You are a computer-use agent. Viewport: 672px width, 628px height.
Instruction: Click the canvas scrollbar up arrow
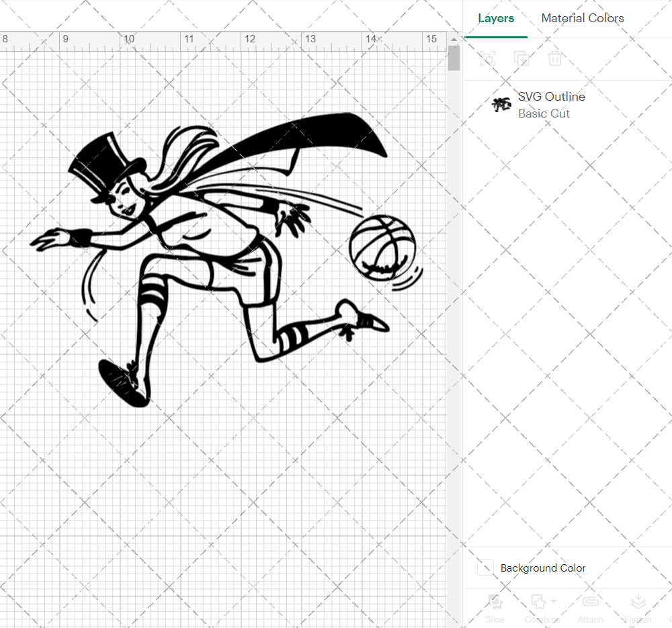click(454, 40)
